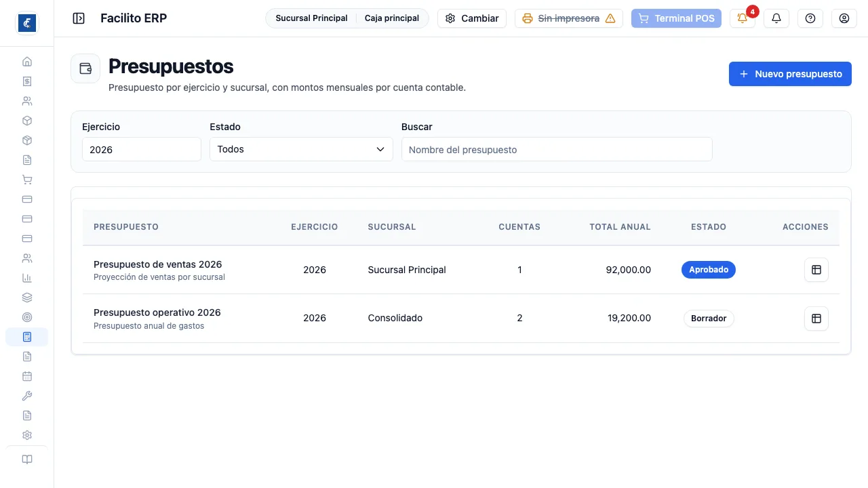Open the book icon at sidebar bottom
This screenshot has height=488, width=868.
(27, 460)
